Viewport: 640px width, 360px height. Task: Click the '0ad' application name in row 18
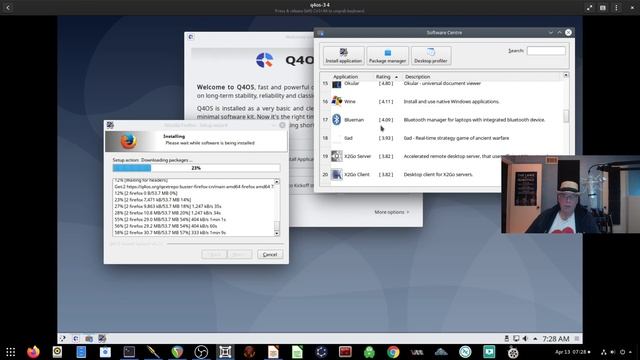(348, 138)
